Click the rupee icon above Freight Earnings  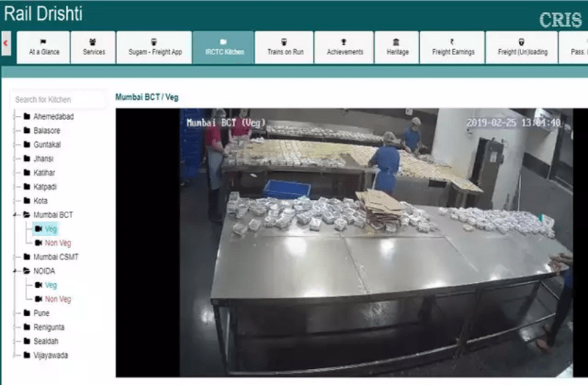pyautogui.click(x=453, y=42)
